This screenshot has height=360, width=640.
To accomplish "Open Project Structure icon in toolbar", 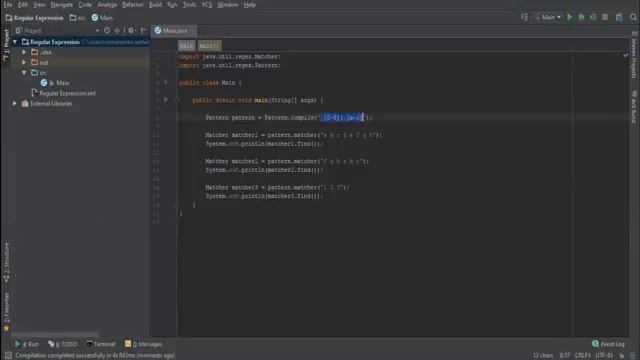I will [620, 17].
